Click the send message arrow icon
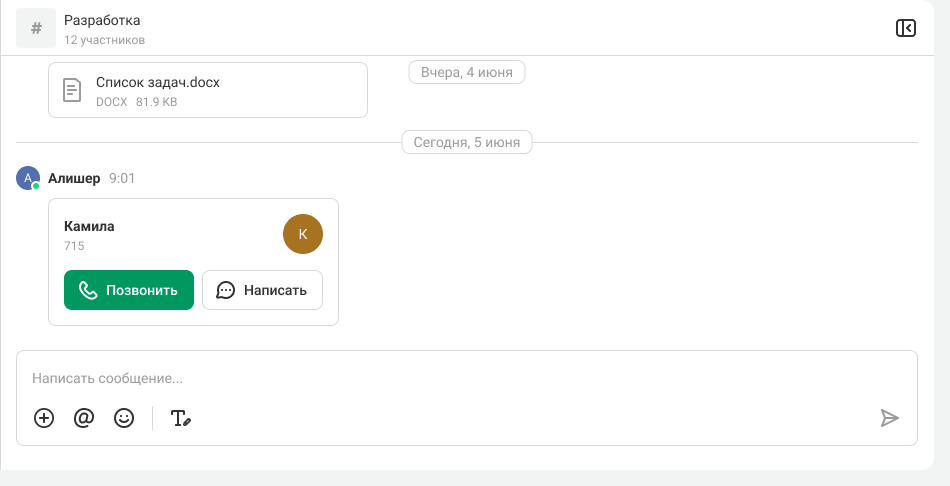The image size is (950, 486). coord(889,418)
